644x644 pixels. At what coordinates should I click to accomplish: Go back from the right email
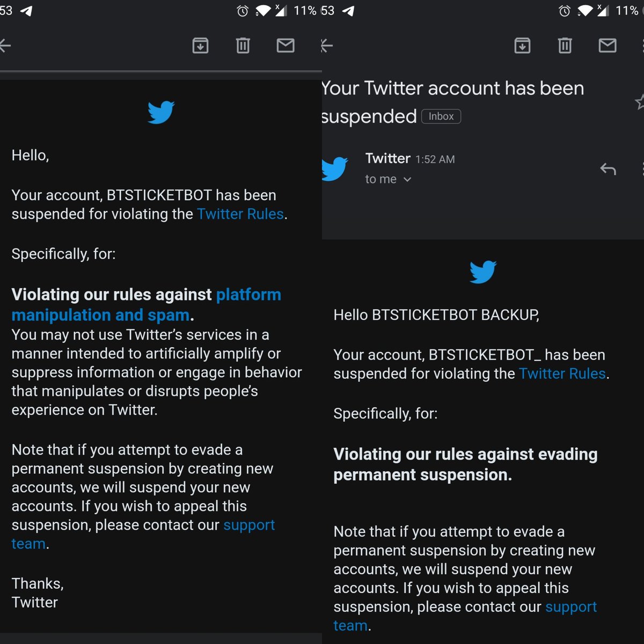click(x=327, y=46)
